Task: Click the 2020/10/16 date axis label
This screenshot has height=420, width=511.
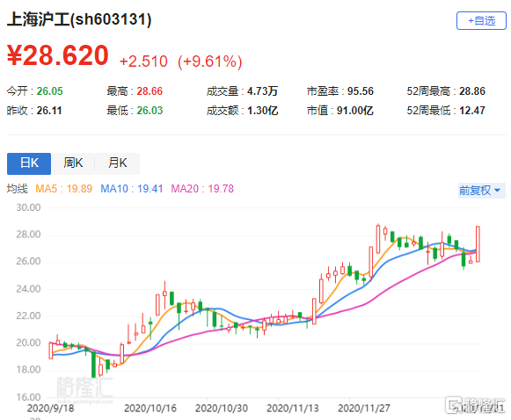Action: (150, 409)
